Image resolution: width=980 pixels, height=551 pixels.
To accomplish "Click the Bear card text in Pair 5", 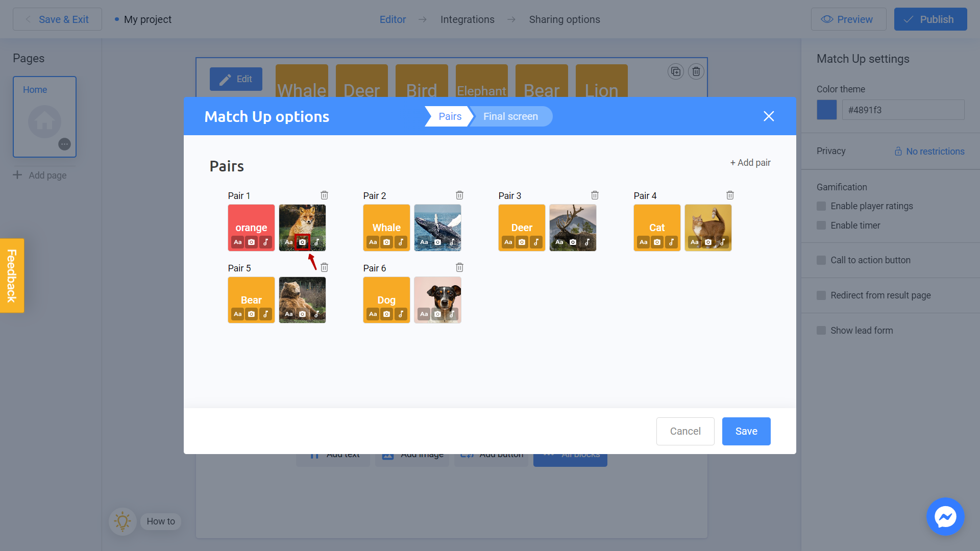I will pos(251,300).
